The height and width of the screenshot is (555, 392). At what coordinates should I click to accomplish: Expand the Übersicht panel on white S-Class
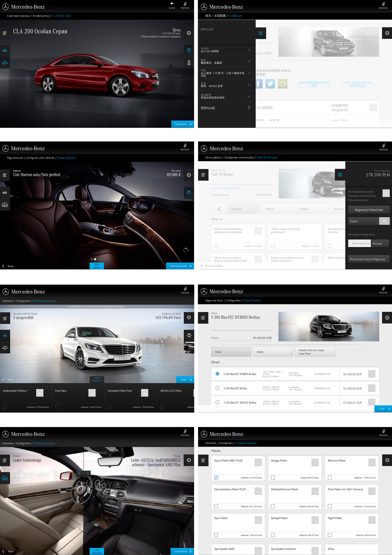click(97, 379)
